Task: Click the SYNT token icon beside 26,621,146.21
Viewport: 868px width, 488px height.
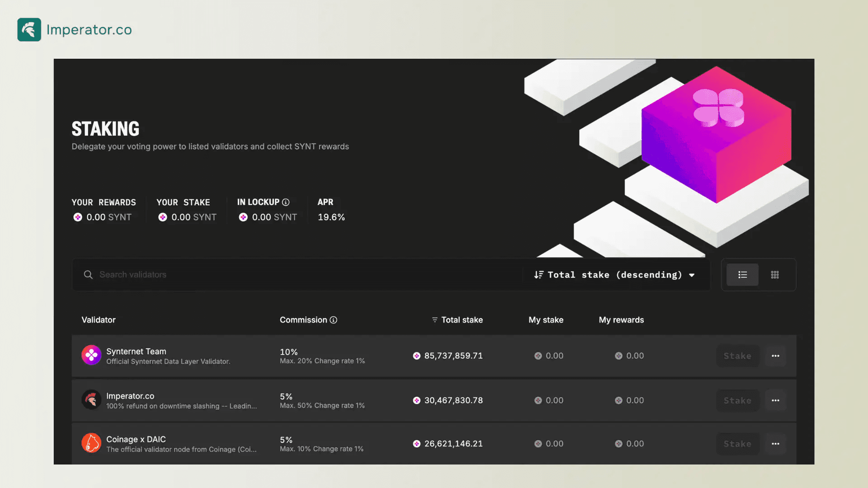Action: (x=417, y=444)
